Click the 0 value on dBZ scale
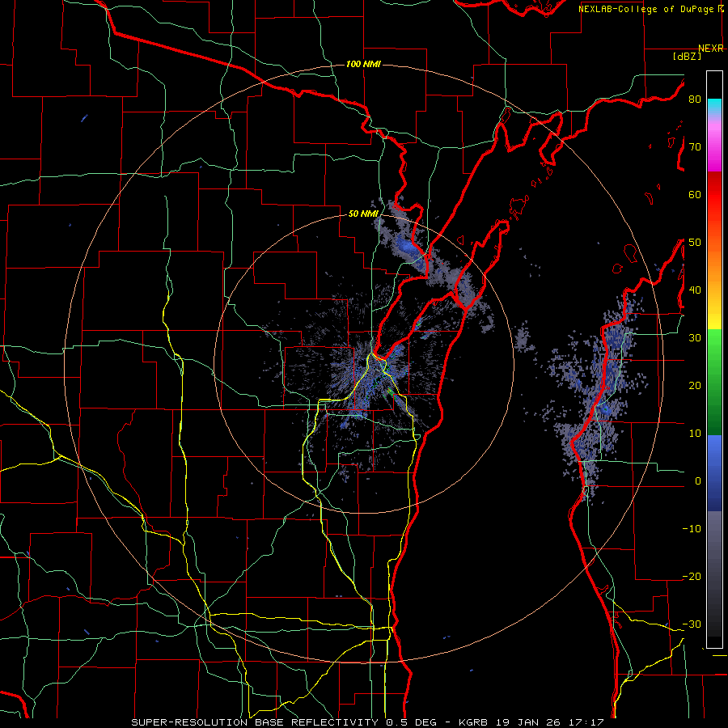The height and width of the screenshot is (728, 728). click(698, 481)
